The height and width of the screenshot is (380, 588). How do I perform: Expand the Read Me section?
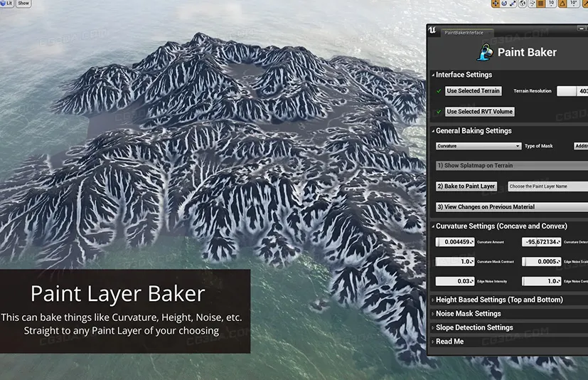click(433, 342)
